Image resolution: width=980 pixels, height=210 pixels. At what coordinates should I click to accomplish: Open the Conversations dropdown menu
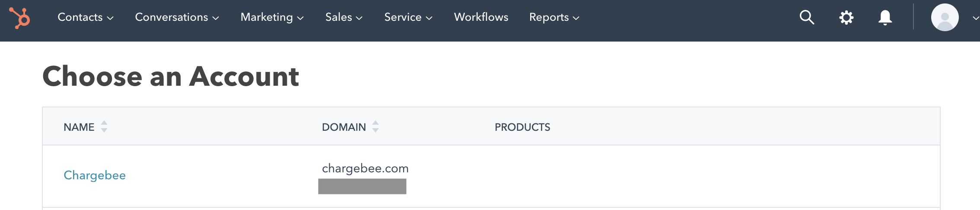[177, 17]
